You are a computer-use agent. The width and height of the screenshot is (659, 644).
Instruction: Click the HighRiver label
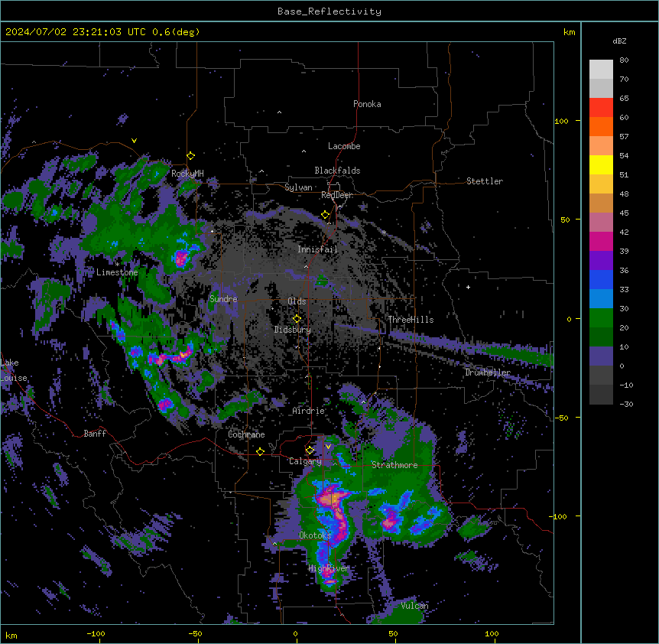[x=329, y=569]
